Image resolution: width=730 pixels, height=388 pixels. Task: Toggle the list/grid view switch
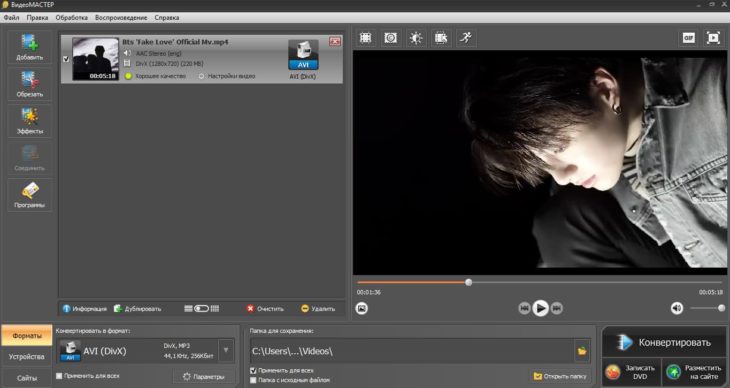202,308
